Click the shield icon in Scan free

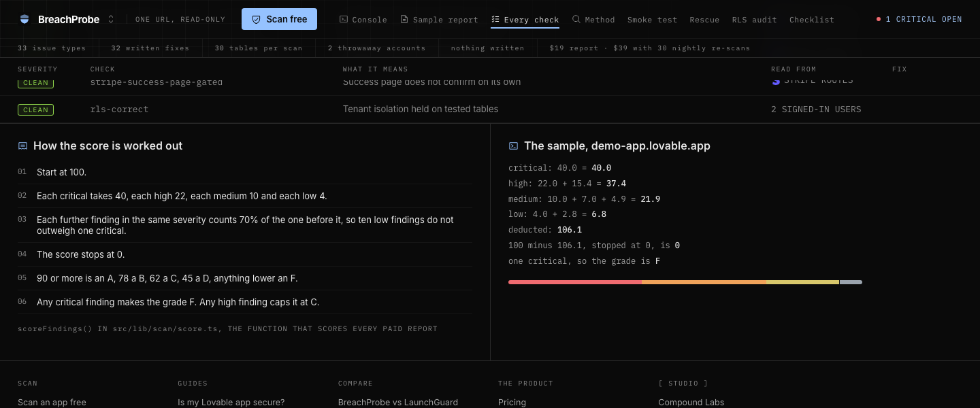tap(257, 20)
